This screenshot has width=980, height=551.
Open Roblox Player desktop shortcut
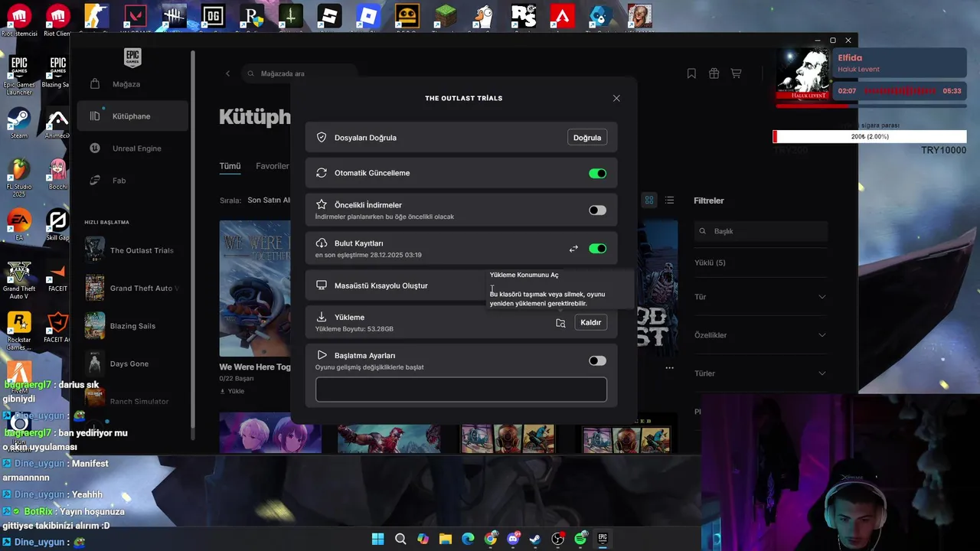click(x=368, y=17)
